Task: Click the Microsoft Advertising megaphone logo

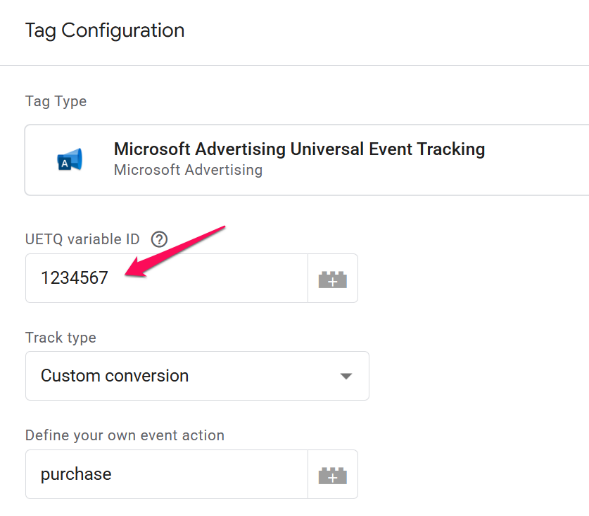Action: pos(69,160)
